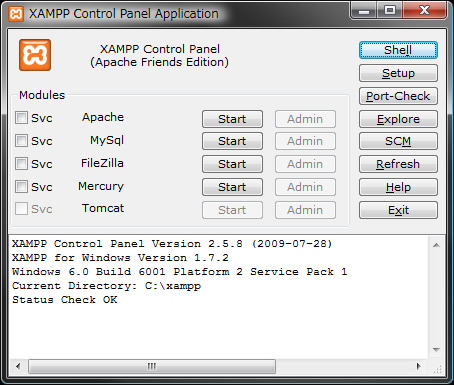The height and width of the screenshot is (385, 454).
Task: Toggle the Tomcat Svc checkbox
Action: click(21, 209)
